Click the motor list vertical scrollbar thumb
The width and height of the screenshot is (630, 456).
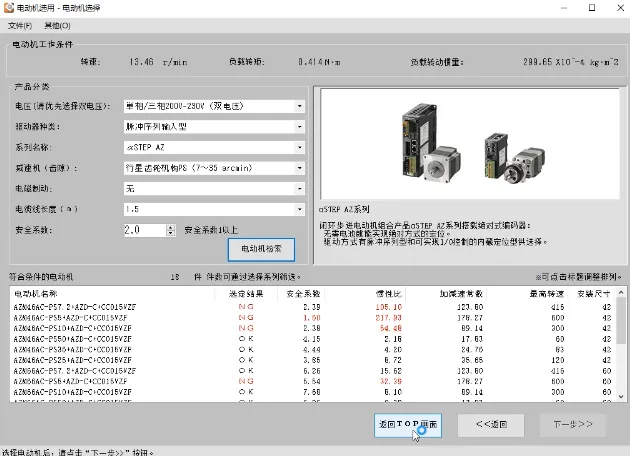pos(621,321)
